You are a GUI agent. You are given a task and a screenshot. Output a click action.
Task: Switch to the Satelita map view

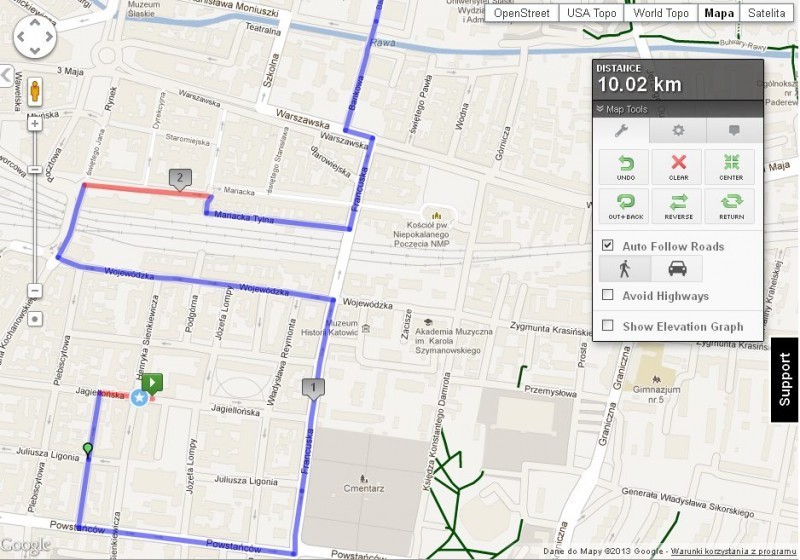coord(766,13)
